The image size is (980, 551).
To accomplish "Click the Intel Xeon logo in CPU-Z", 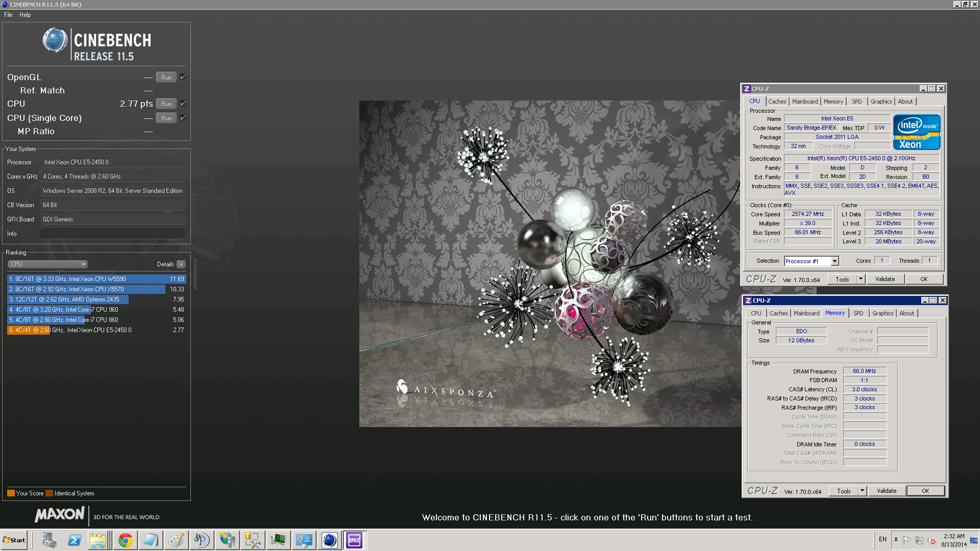I will 917,132.
